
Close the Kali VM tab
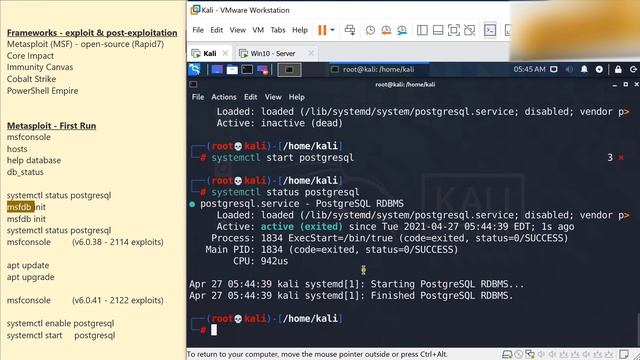coord(225,53)
